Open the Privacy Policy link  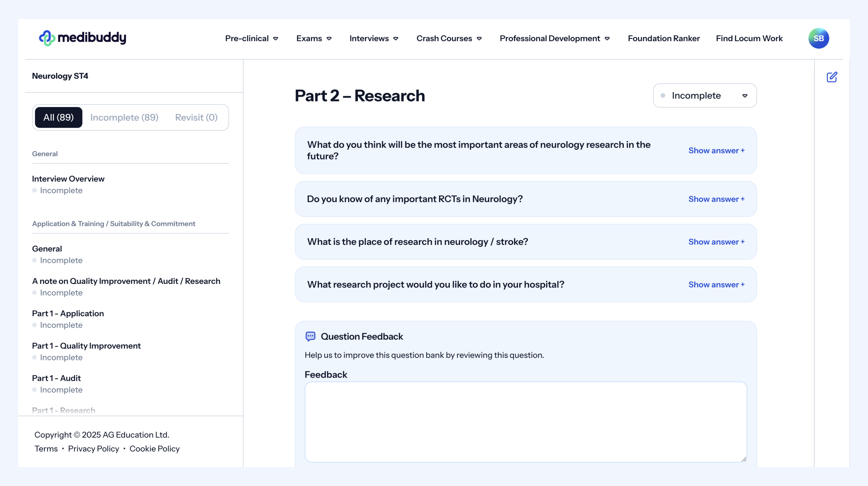(93, 449)
